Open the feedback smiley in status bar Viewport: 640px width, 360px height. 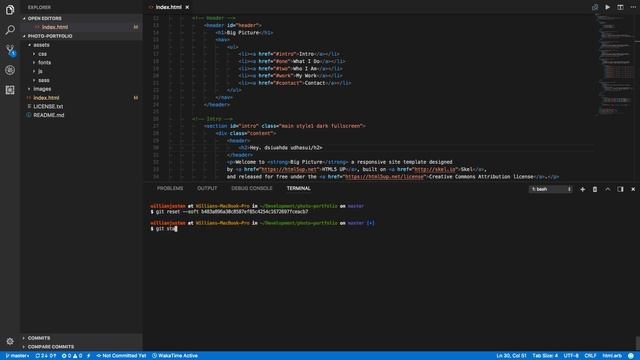(x=631, y=356)
